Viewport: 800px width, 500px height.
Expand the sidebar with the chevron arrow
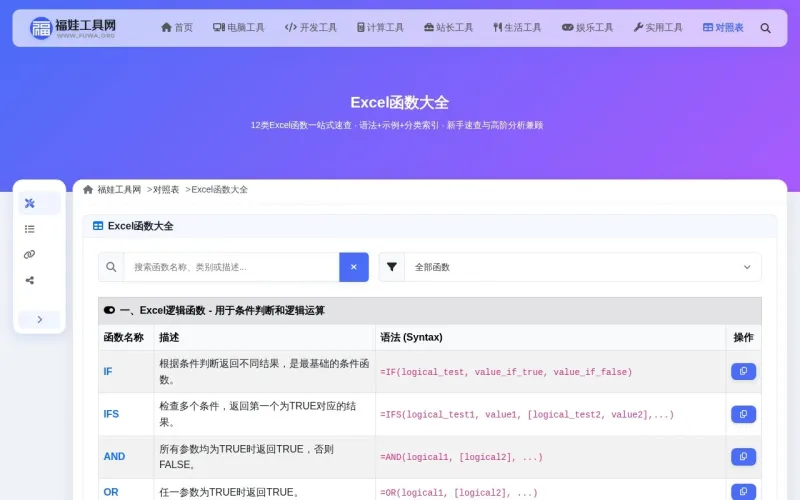[x=39, y=319]
